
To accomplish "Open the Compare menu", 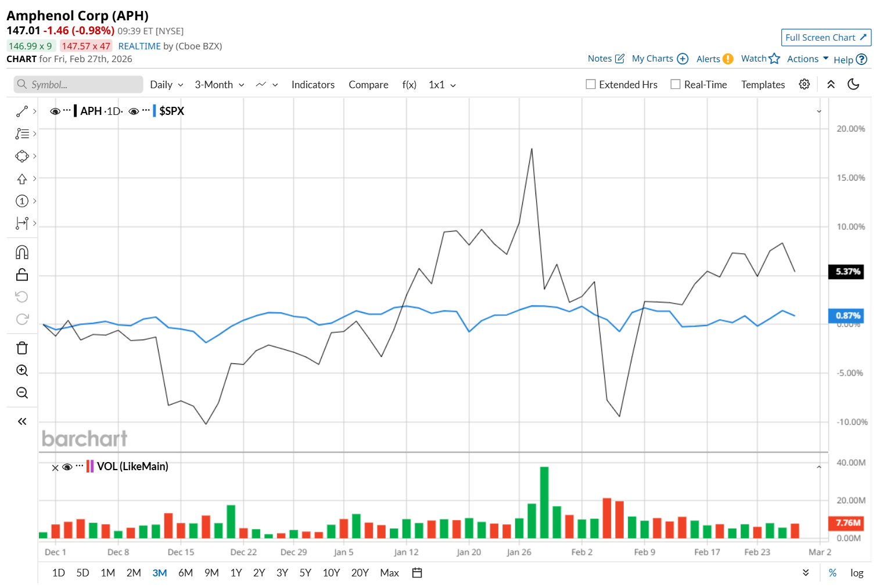I will coord(368,85).
